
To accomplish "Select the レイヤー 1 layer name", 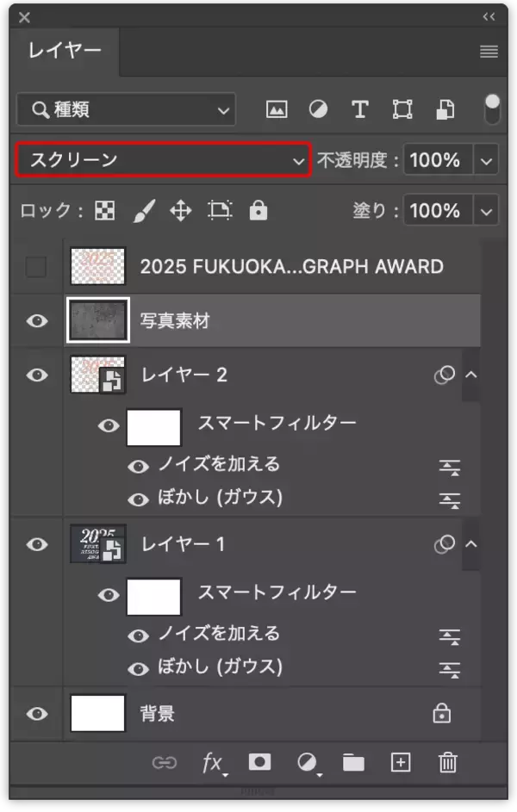I will click(x=183, y=544).
